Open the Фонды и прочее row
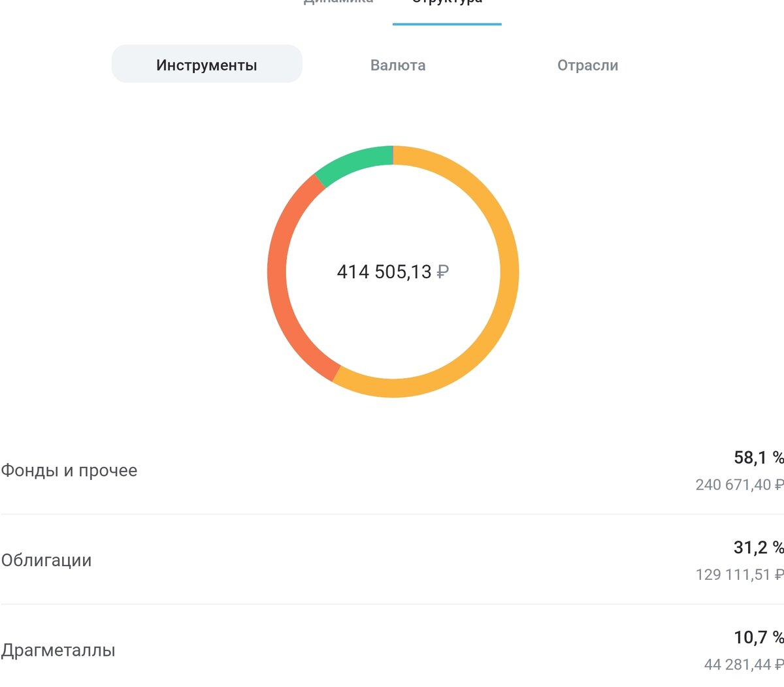The image size is (784, 687). click(392, 470)
